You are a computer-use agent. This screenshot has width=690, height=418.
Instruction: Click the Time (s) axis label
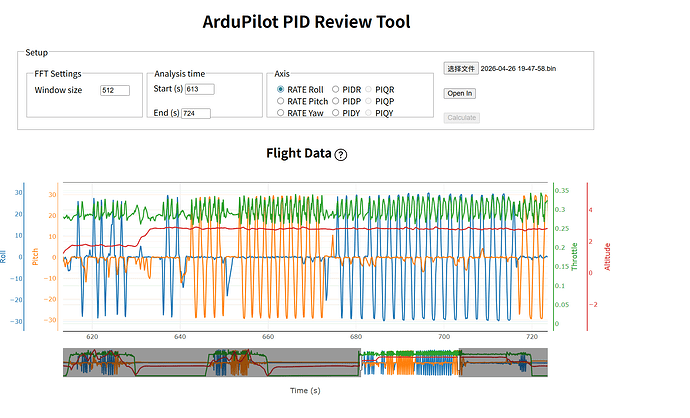(x=305, y=390)
